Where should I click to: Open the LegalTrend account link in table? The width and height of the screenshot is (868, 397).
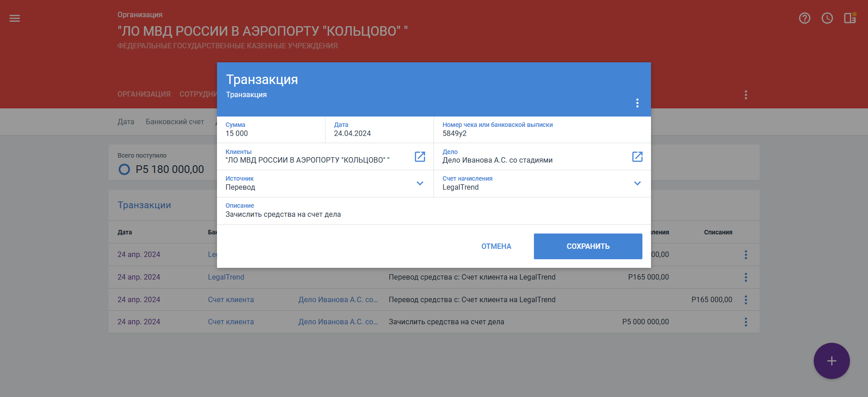226,277
